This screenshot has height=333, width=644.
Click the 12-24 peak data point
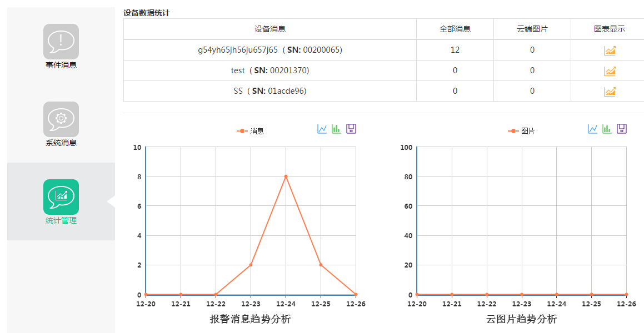tap(286, 176)
